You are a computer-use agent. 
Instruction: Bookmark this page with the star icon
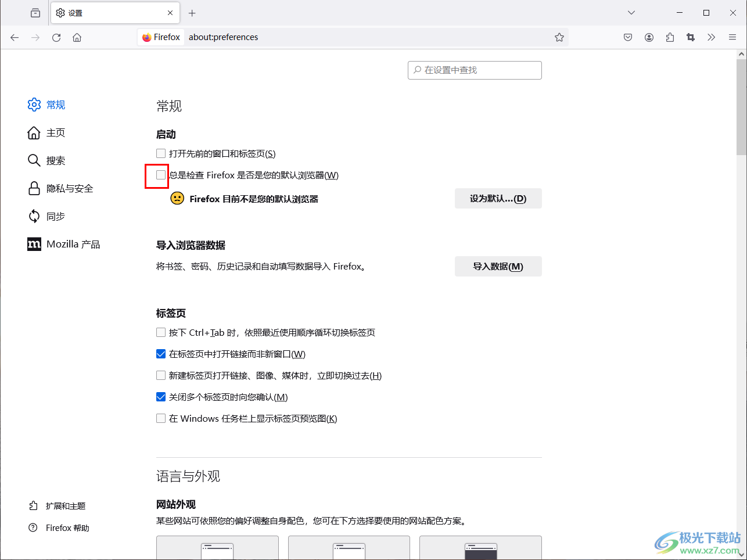pyautogui.click(x=559, y=37)
